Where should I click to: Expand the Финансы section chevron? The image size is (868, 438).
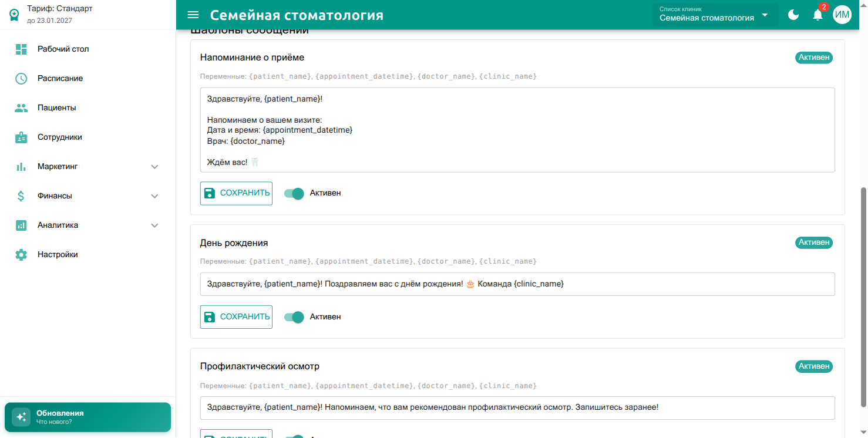[154, 196]
